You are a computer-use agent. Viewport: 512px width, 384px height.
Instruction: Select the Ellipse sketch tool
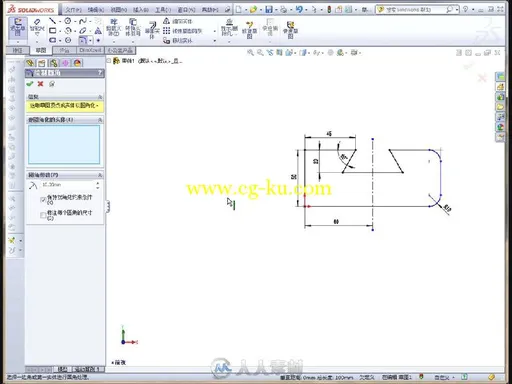click(82, 31)
